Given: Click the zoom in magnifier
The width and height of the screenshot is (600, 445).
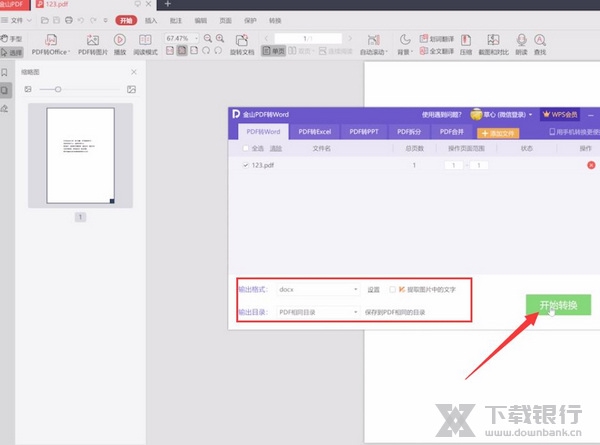Looking at the screenshot, I should [220, 38].
